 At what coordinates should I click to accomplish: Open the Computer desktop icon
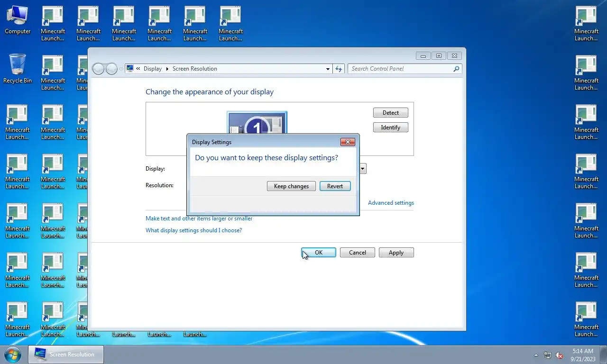tap(18, 20)
